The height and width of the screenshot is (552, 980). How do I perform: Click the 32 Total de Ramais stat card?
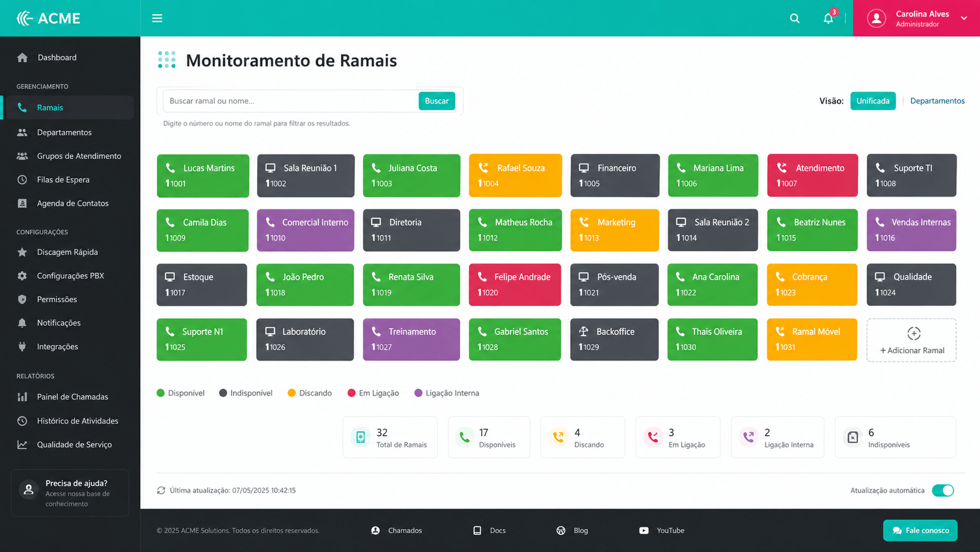(x=390, y=437)
